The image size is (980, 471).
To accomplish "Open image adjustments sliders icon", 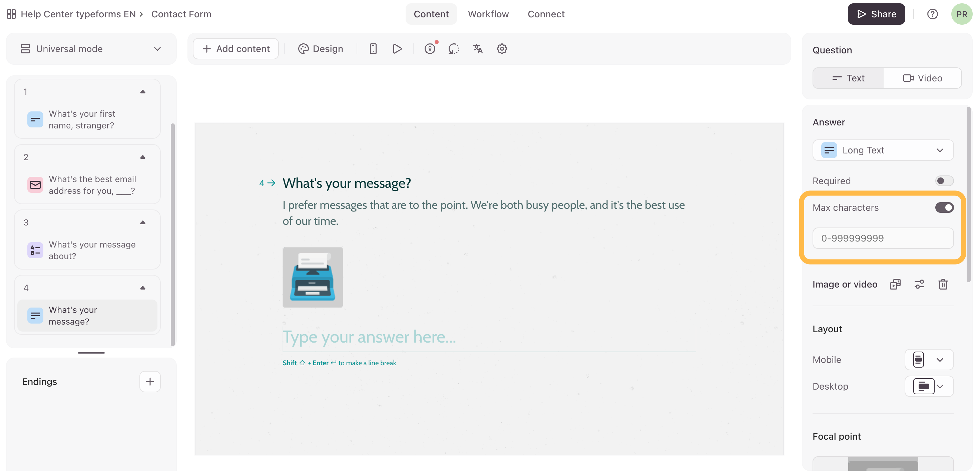I will [919, 284].
